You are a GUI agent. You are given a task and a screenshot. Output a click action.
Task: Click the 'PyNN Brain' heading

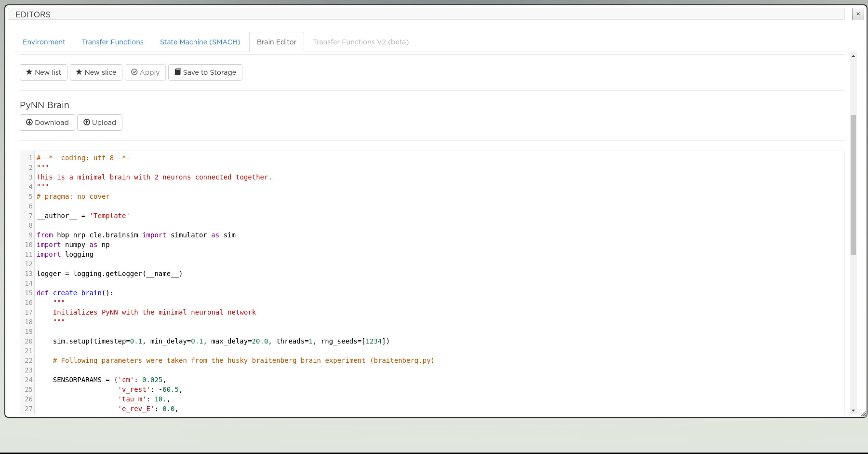pyautogui.click(x=44, y=105)
